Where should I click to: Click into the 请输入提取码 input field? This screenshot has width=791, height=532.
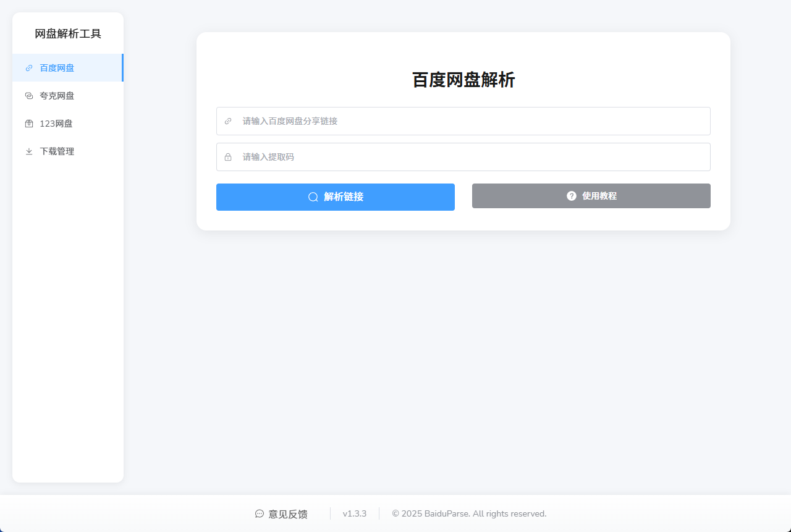pos(470,157)
